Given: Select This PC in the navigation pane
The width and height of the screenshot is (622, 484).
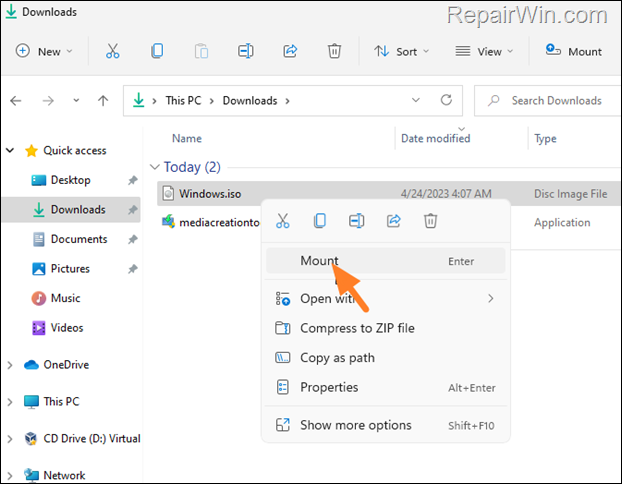Looking at the screenshot, I should (x=51, y=401).
